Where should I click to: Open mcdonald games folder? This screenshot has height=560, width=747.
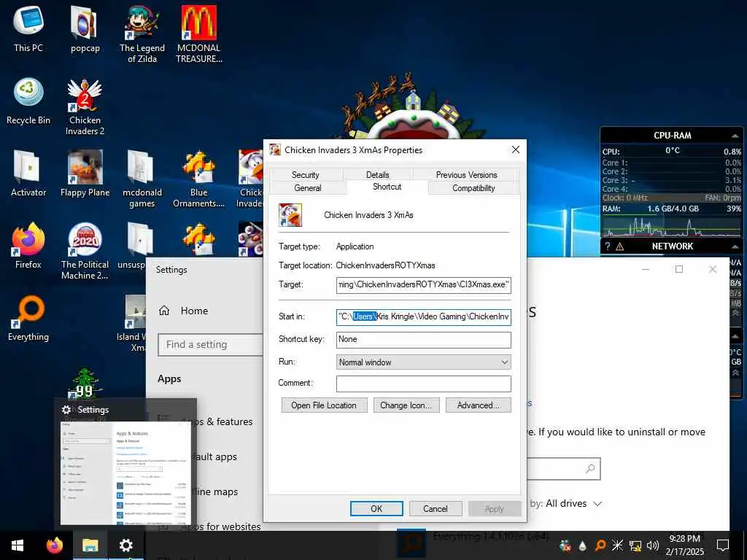click(142, 178)
